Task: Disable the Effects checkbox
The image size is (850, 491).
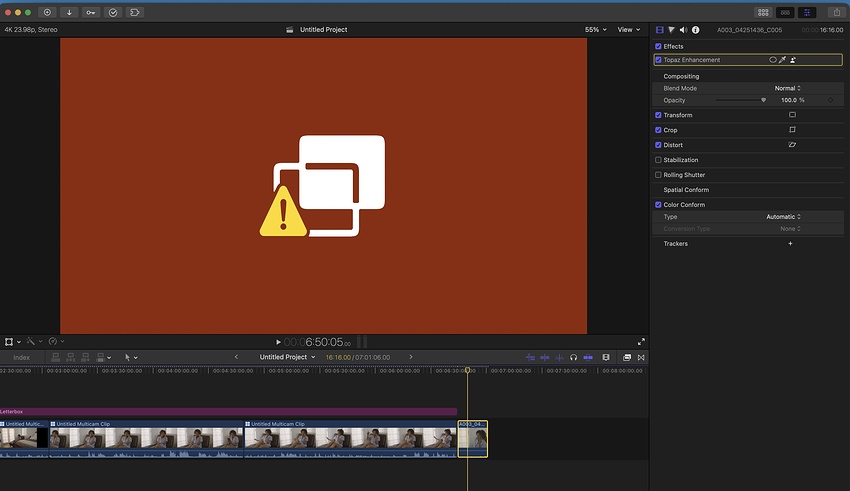Action: pyautogui.click(x=658, y=47)
